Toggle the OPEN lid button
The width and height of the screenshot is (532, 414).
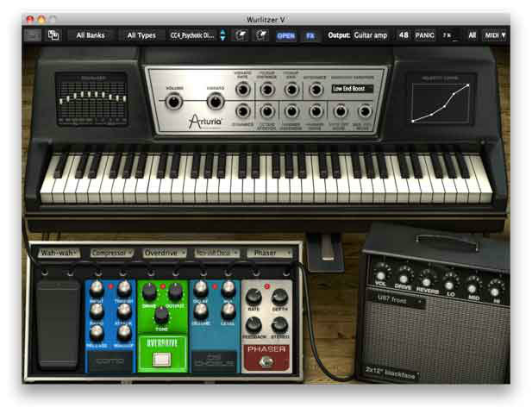285,35
